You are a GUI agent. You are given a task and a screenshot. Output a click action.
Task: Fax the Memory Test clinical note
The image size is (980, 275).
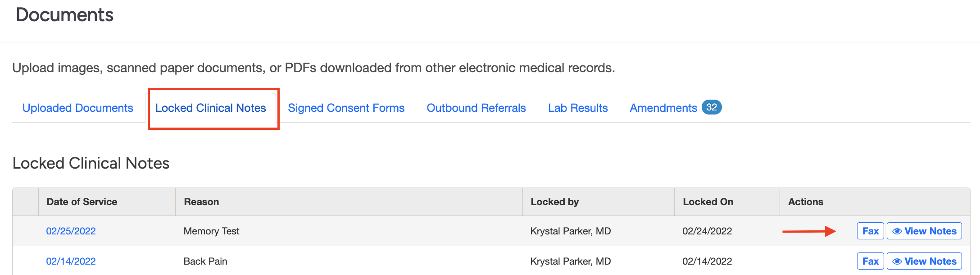pyautogui.click(x=870, y=231)
